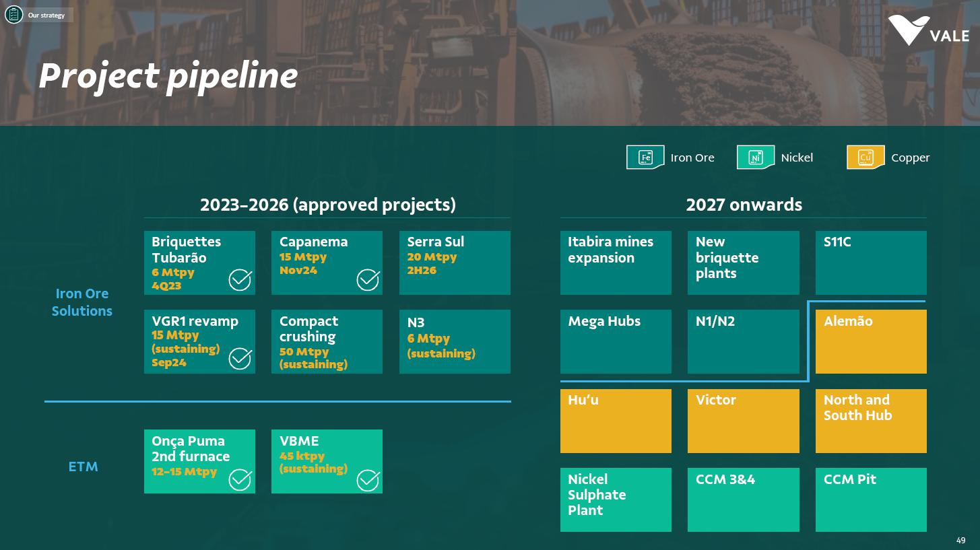Click the Nickel Ni legend icon
Image resolution: width=980 pixels, height=550 pixels.
(756, 158)
